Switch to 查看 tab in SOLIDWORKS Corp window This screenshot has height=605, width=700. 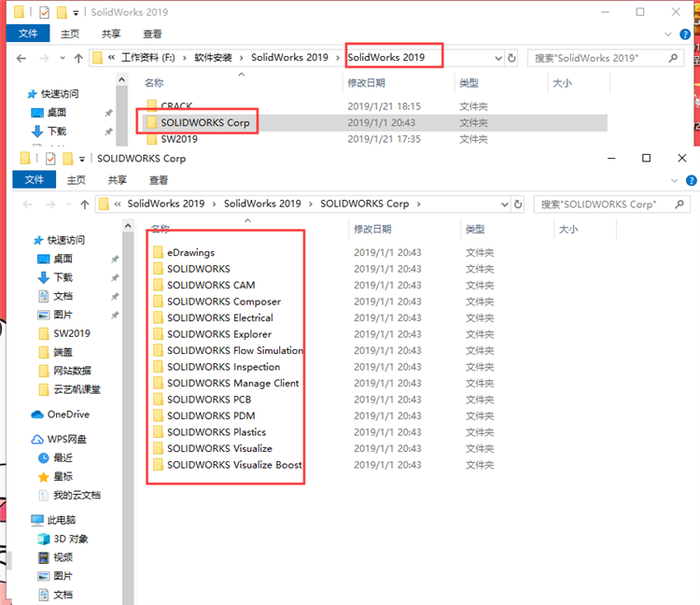(x=159, y=180)
